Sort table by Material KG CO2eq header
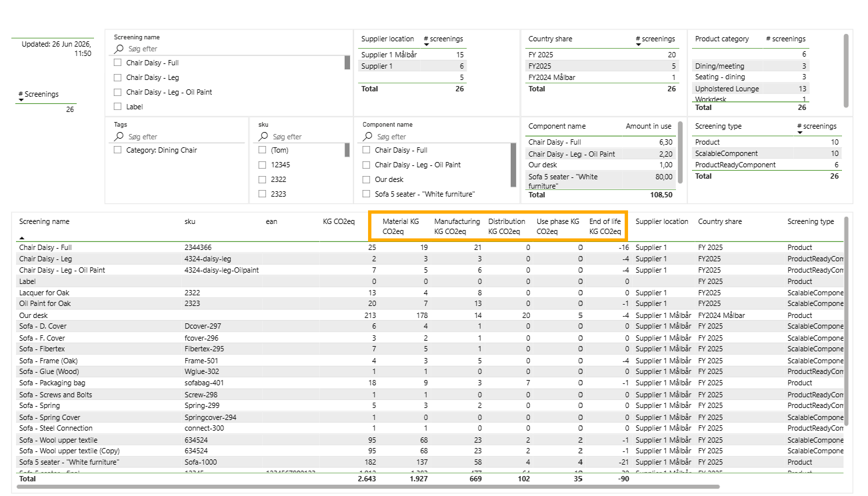 point(401,226)
